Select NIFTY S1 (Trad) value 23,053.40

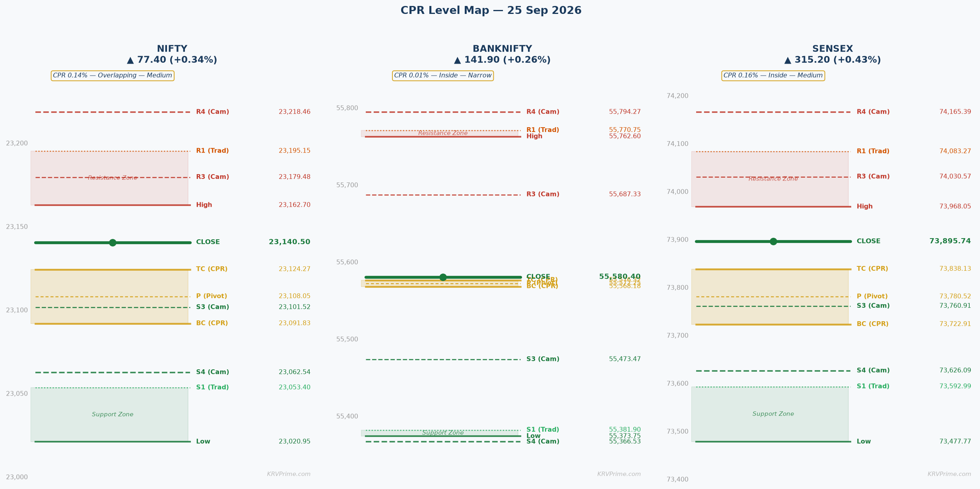pos(295,388)
